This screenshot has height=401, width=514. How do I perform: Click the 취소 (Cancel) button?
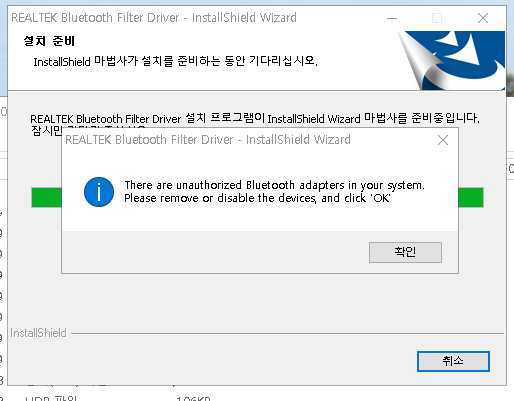click(453, 361)
